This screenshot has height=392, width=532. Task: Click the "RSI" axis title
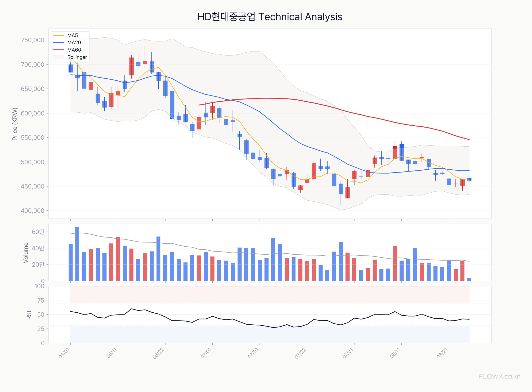[29, 315]
